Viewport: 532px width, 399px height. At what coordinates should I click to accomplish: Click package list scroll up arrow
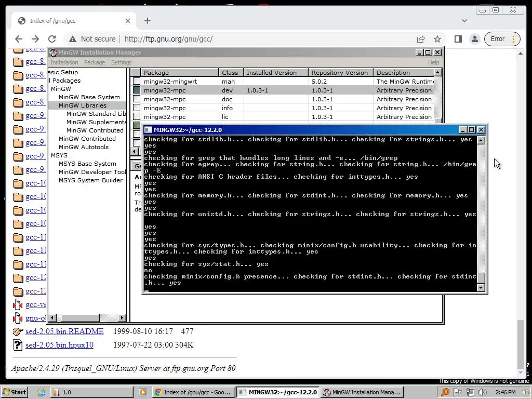click(x=437, y=72)
